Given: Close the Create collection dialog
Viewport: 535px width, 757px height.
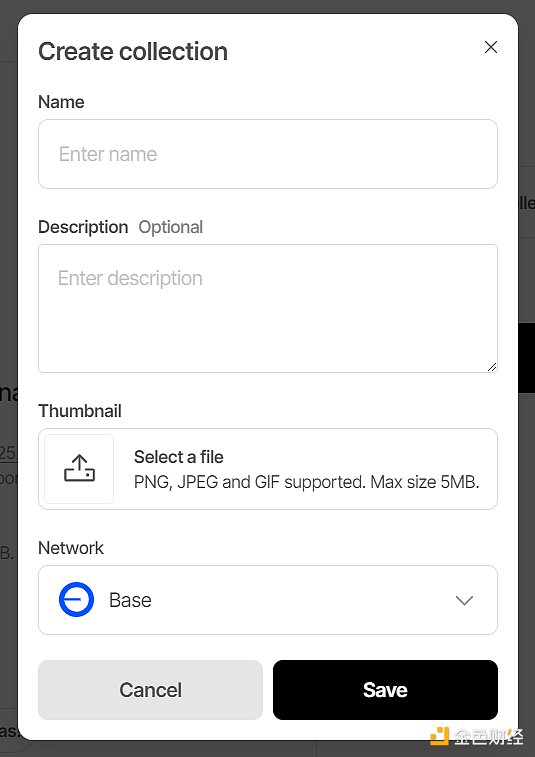Looking at the screenshot, I should pyautogui.click(x=491, y=47).
